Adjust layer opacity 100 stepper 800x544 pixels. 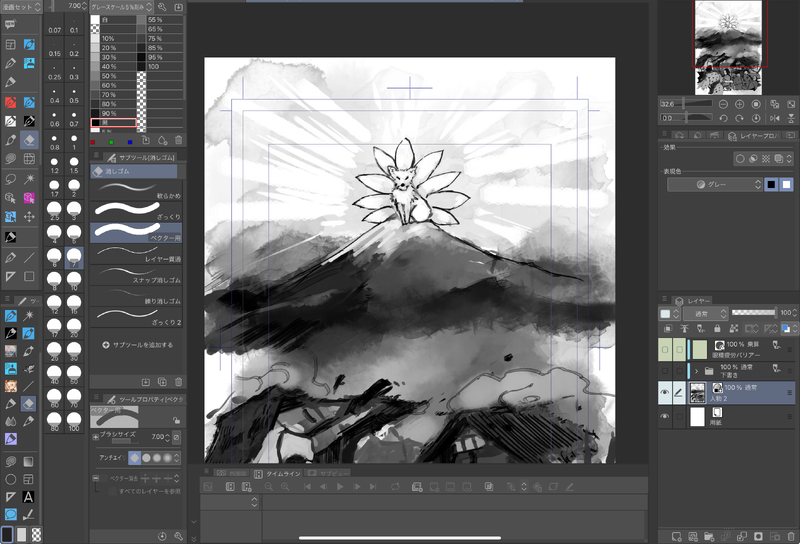794,313
